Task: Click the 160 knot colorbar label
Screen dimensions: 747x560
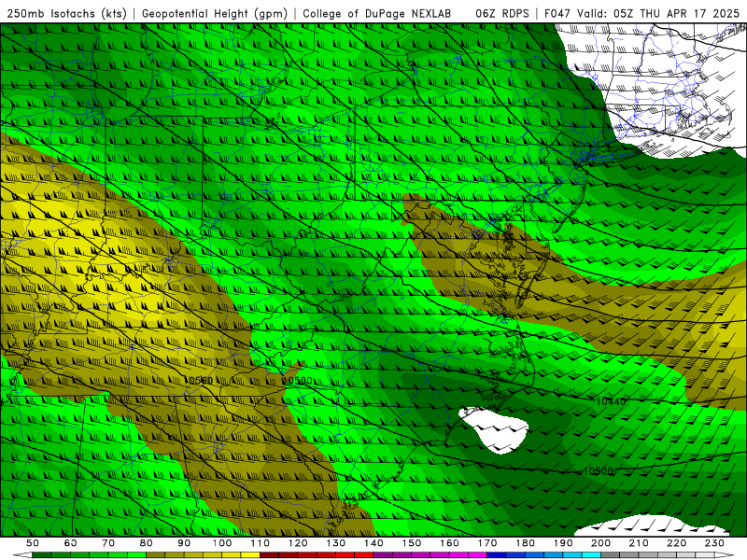Action: click(x=450, y=543)
